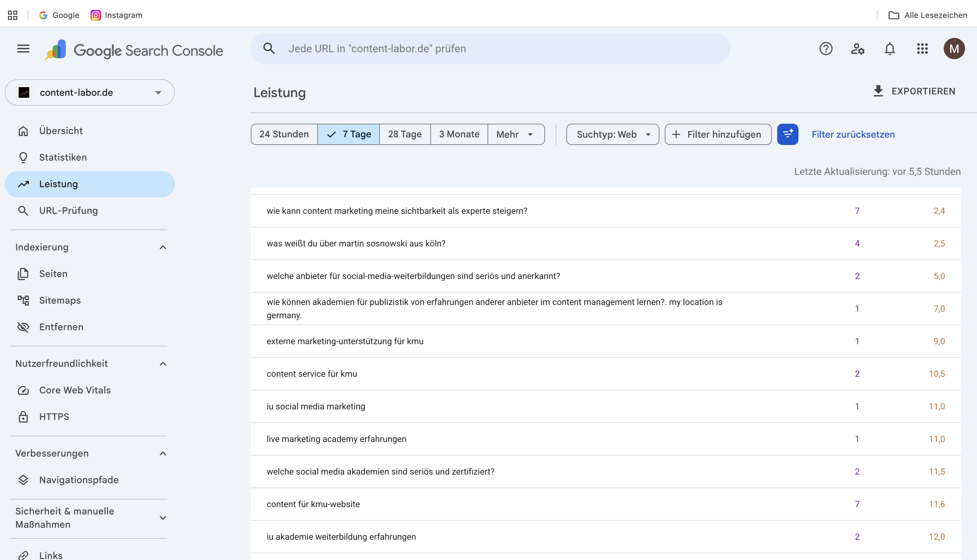Click the Google Search Console logo
Image resolution: width=977 pixels, height=560 pixels.
[x=134, y=50]
